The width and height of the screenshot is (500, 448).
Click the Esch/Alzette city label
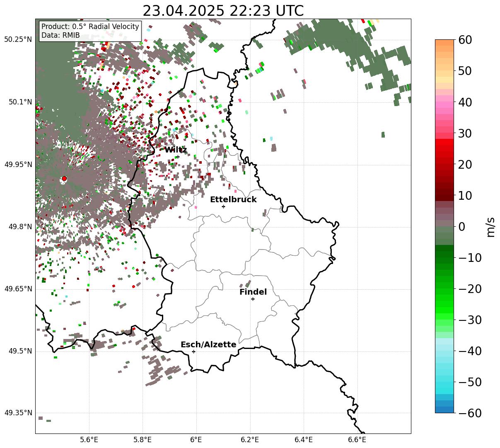[208, 345]
